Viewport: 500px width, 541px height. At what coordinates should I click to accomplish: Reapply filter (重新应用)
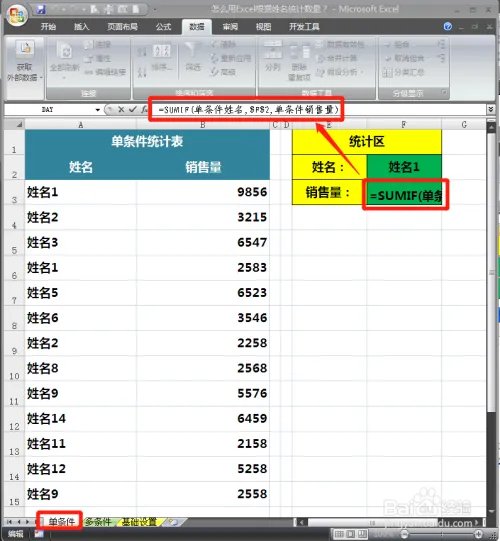231,58
